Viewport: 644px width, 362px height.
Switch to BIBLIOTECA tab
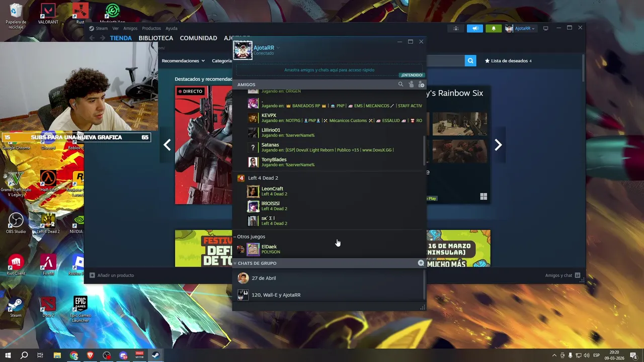(x=156, y=38)
